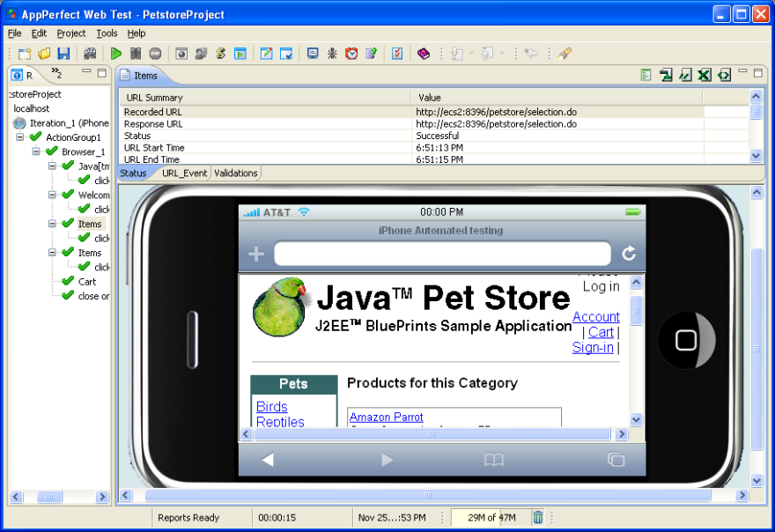775x532 pixels.
Task: Click the green code brackets export icon
Action: pyautogui.click(x=724, y=75)
